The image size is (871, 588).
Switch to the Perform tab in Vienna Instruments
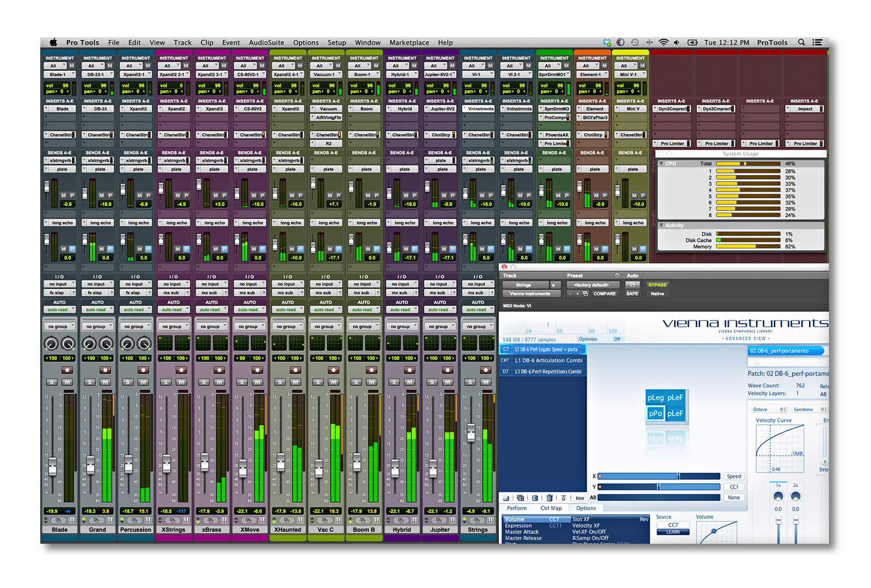517,508
